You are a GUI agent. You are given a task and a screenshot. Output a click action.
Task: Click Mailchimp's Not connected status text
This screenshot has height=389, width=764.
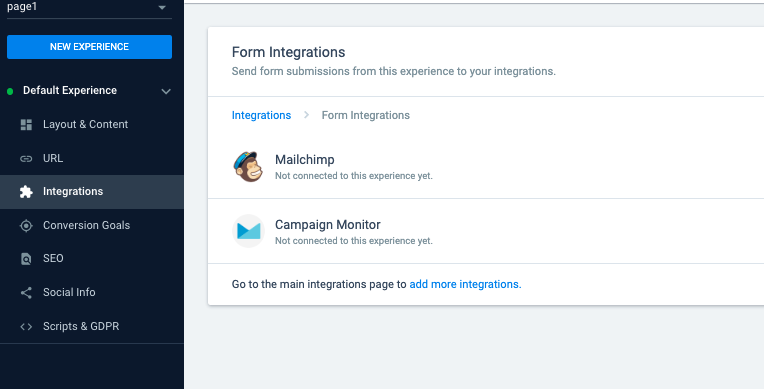coord(354,176)
